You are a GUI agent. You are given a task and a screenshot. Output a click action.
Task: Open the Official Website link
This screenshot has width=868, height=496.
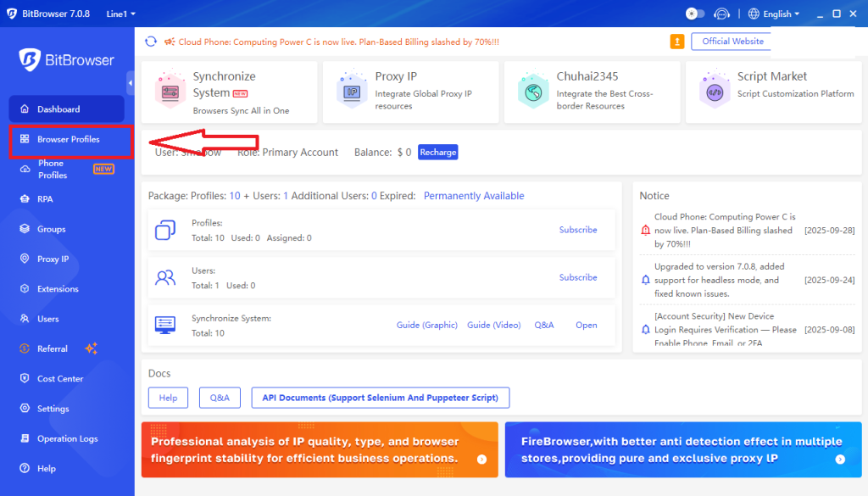[731, 41]
